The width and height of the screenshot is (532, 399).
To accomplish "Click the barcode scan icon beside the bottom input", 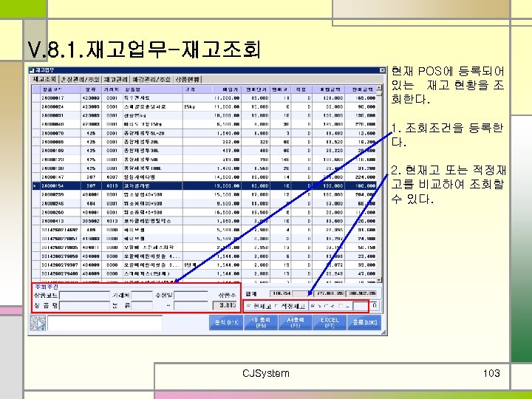I will click(x=38, y=322).
